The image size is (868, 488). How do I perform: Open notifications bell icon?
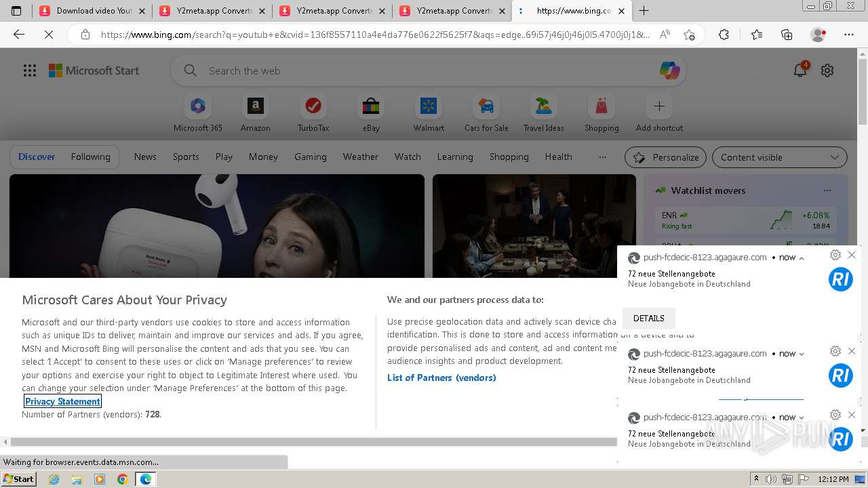pyautogui.click(x=800, y=70)
